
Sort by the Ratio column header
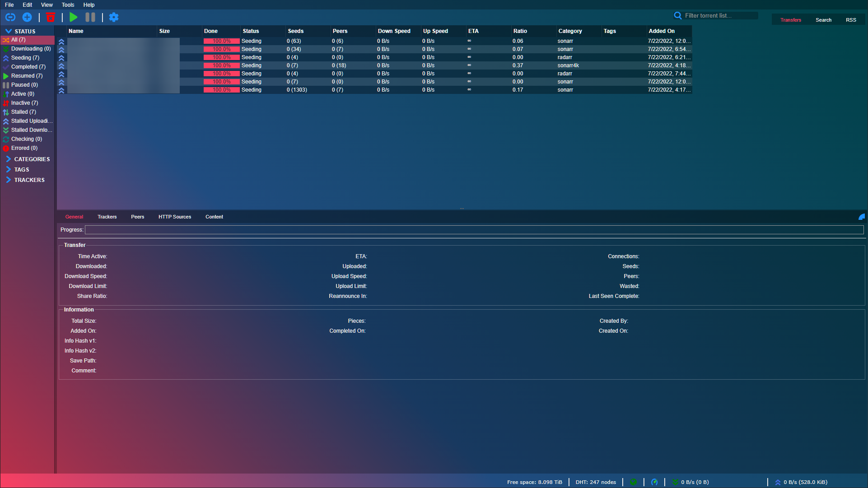[x=534, y=31]
